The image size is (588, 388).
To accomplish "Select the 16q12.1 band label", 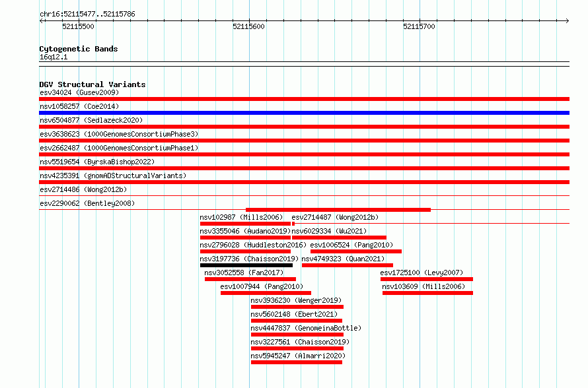I will coord(54,57).
